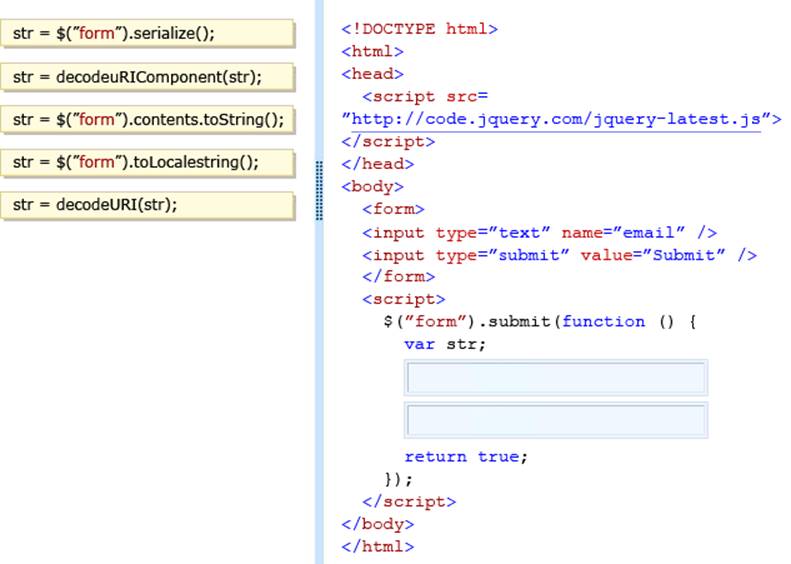Click the $("form").submit(function () line
This screenshot has width=791, height=564.
click(x=540, y=321)
